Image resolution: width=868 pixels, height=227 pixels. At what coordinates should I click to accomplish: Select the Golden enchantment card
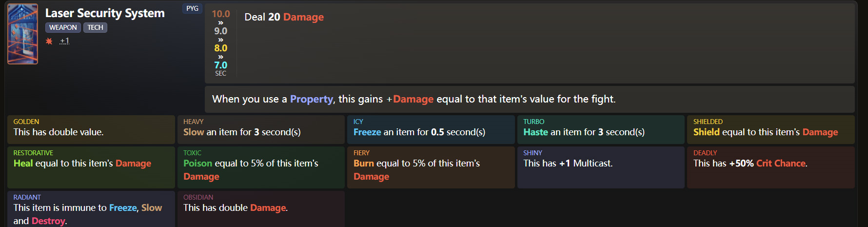click(x=91, y=129)
